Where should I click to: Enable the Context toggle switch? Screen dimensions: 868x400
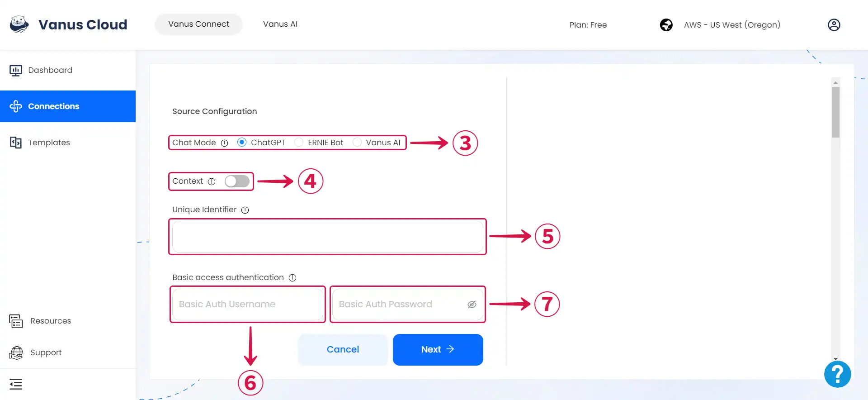pyautogui.click(x=237, y=181)
